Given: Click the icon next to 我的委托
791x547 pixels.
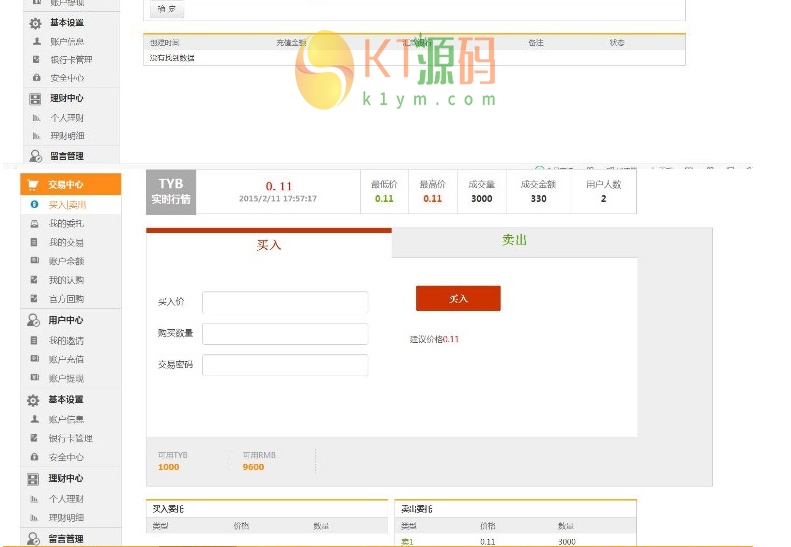Looking at the screenshot, I should click(34, 224).
